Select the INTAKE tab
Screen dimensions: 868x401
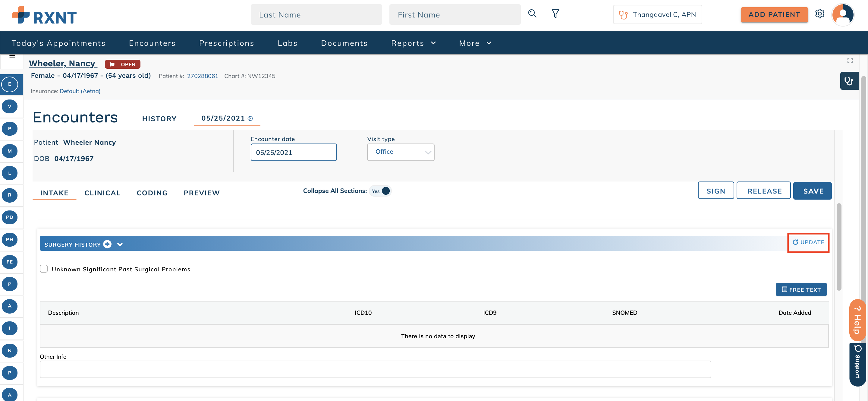tap(54, 193)
